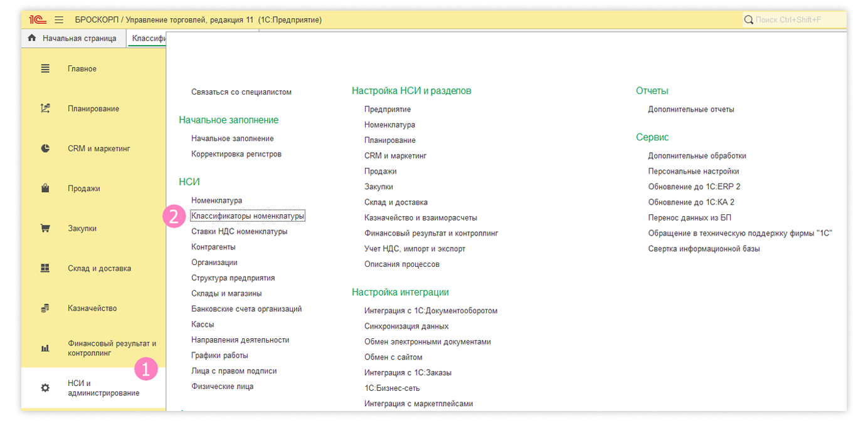Open Обновление до 1С:ERP 2
Image resolution: width=868 pixels, height=421 pixels.
[x=694, y=187]
